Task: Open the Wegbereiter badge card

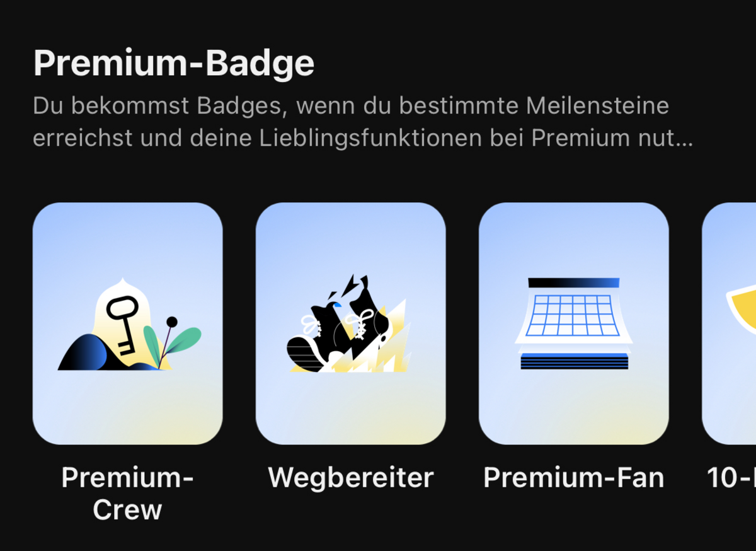Action: point(350,323)
